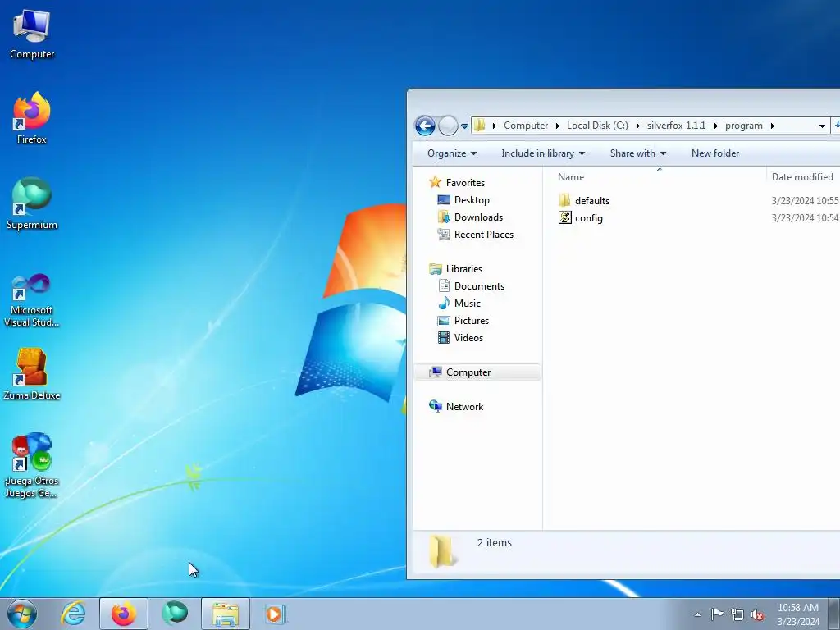Show hidden system tray icons
Image resolution: width=840 pixels, height=630 pixels.
pos(697,614)
